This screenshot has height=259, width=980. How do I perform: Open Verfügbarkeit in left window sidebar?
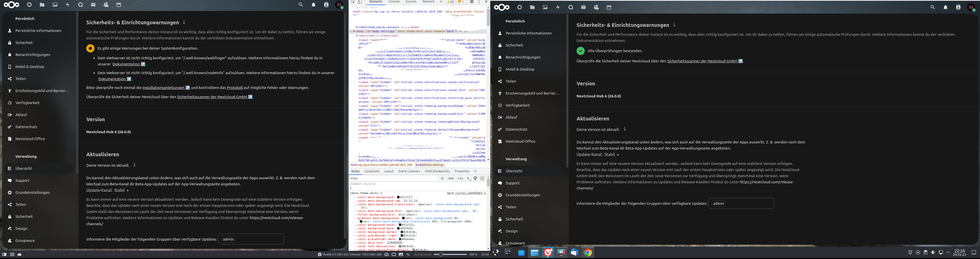(38, 103)
